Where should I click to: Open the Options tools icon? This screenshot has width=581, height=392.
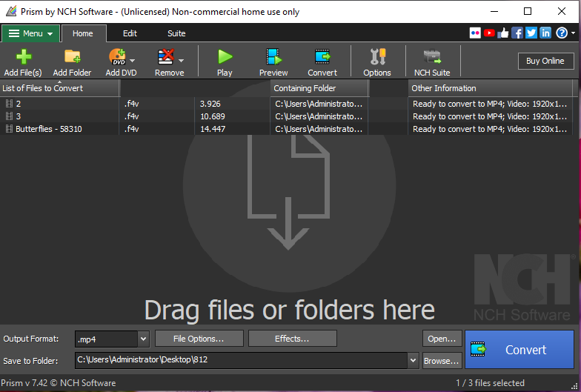coord(378,57)
